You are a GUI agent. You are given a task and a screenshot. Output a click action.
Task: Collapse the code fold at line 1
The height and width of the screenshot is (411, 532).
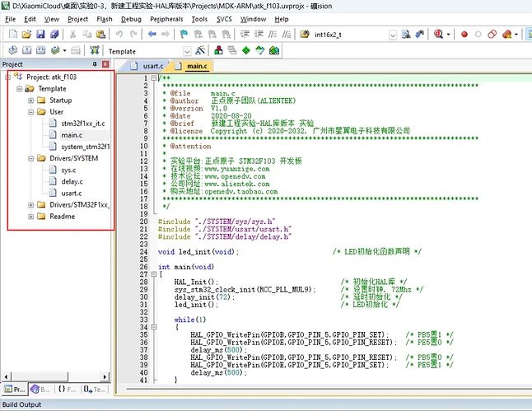click(156, 79)
